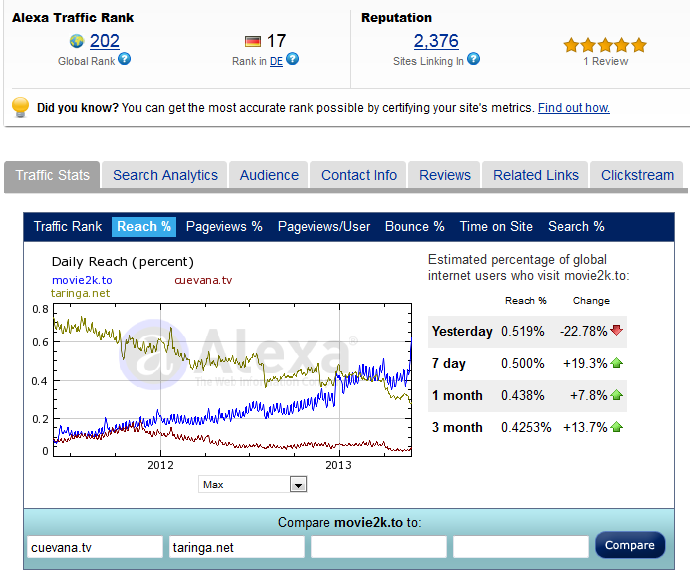Click the cuevana.tv comparison input field
The height and width of the screenshot is (570, 690).
pyautogui.click(x=95, y=547)
